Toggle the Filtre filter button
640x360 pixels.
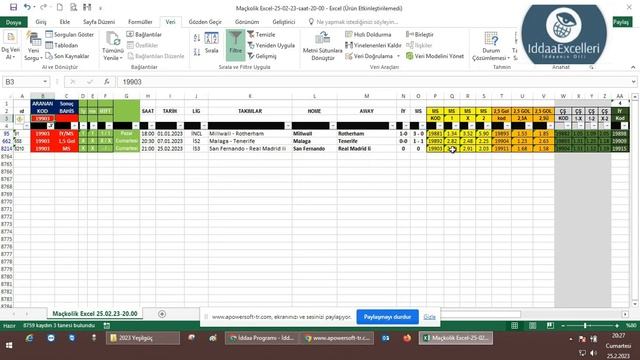[x=236, y=44]
